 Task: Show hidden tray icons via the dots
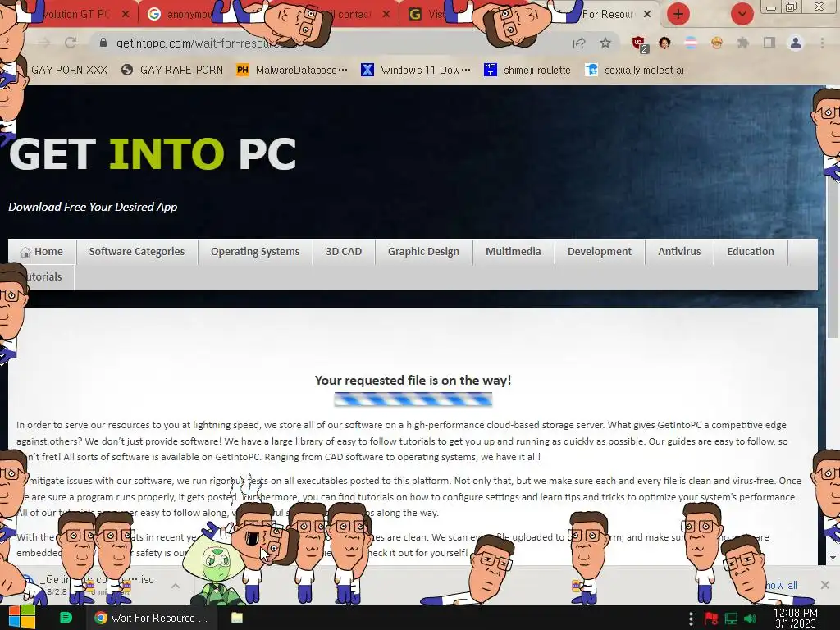click(691, 619)
